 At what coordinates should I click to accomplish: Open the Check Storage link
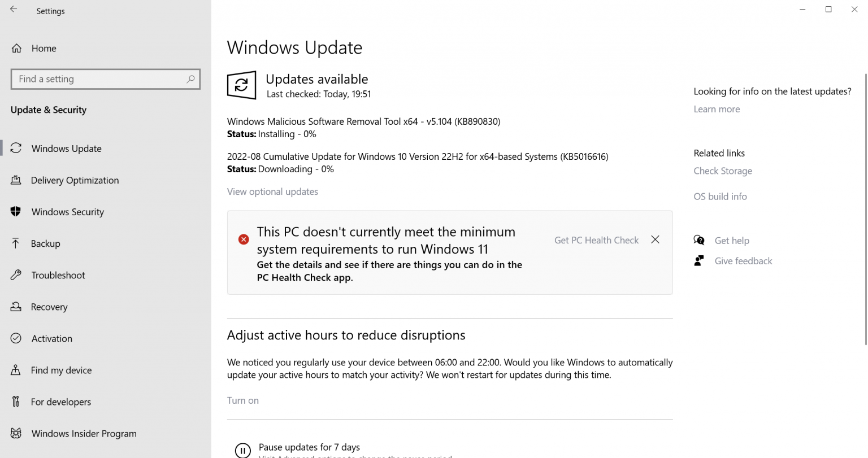click(723, 171)
